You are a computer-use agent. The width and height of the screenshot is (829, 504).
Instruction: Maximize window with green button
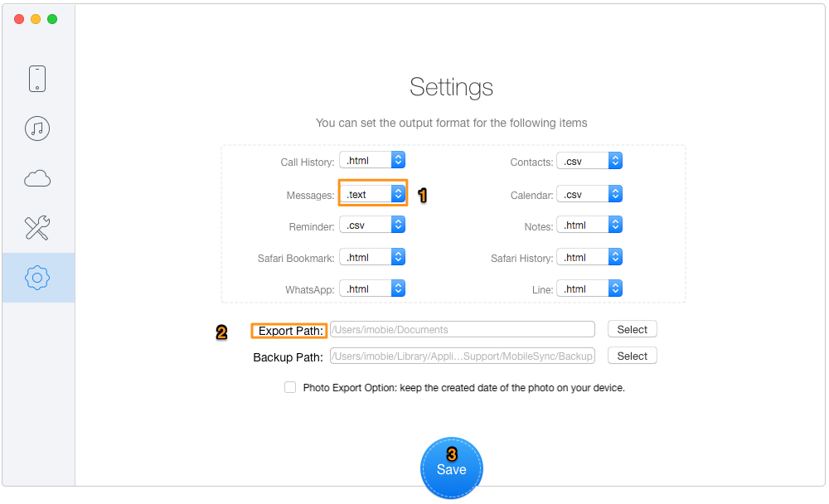[52, 19]
